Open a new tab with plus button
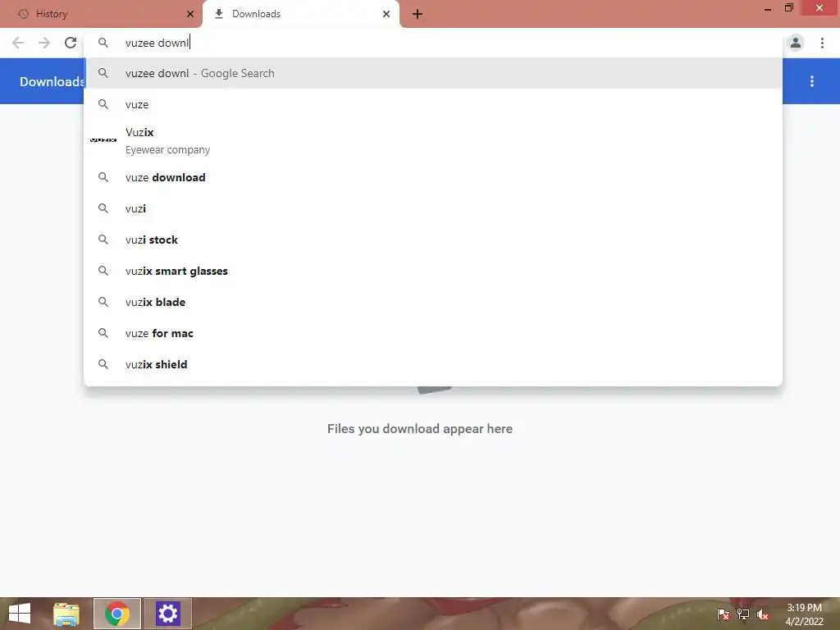The height and width of the screenshot is (630, 840). click(418, 14)
